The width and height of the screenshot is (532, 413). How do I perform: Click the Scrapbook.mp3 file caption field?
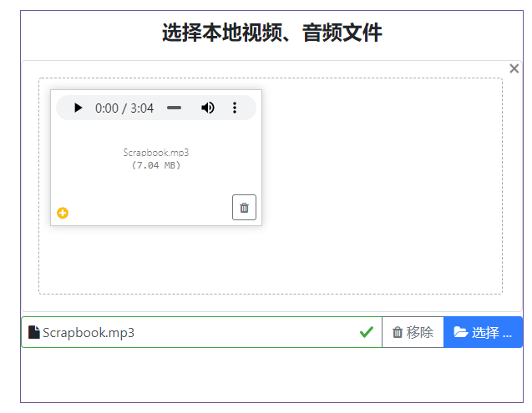pos(202,332)
